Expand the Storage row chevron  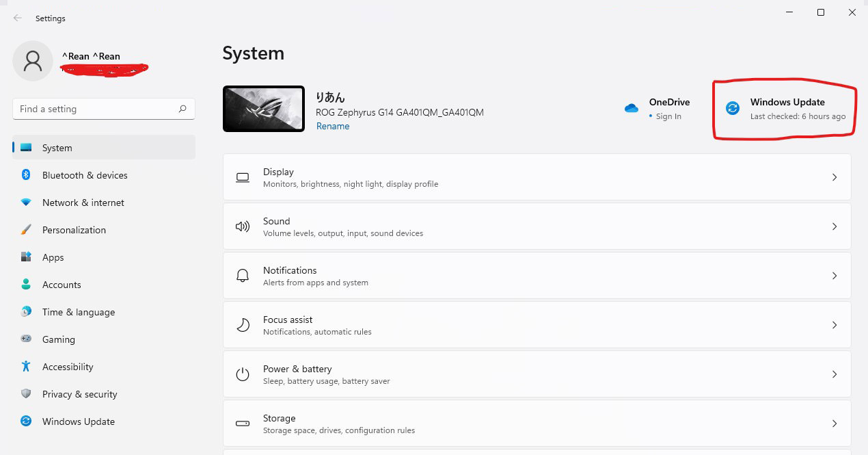pyautogui.click(x=835, y=424)
